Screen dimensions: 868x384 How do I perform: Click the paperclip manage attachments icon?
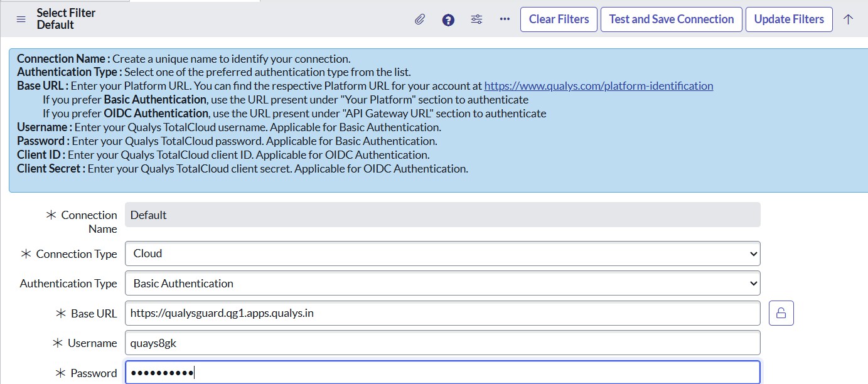pos(420,19)
